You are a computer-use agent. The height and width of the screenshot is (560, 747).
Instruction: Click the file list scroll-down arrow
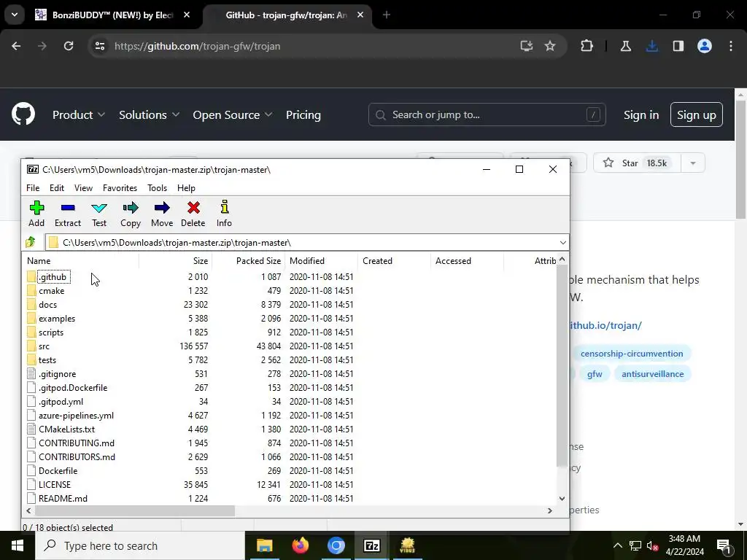pos(562,499)
